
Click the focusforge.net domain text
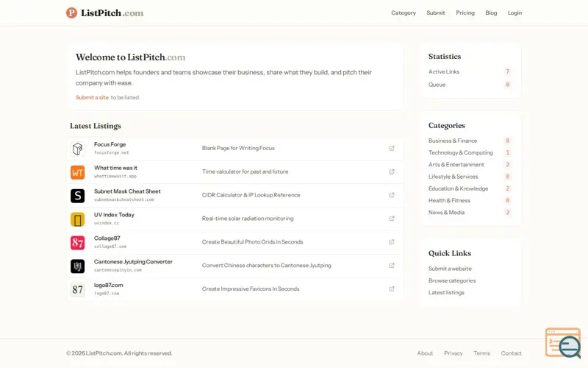tap(112, 153)
